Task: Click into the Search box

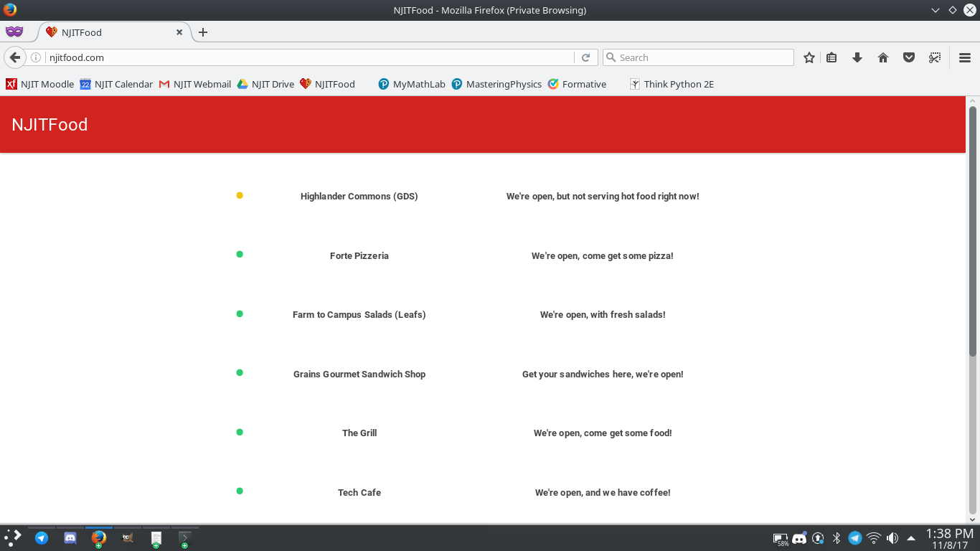Action: 698,57
